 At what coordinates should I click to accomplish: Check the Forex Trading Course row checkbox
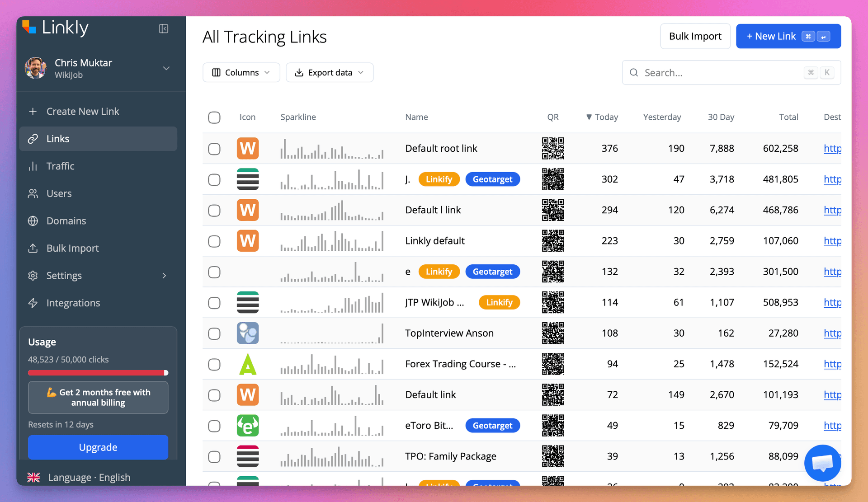click(x=214, y=364)
